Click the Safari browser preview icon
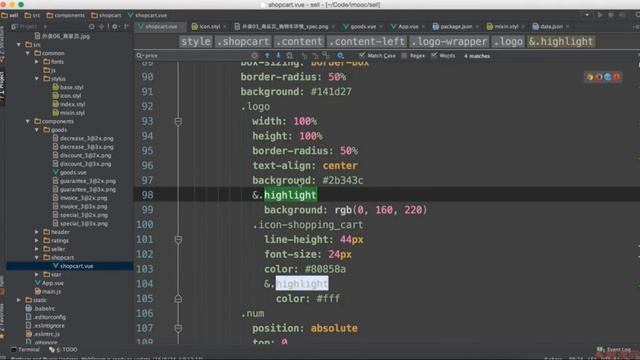 click(x=607, y=77)
